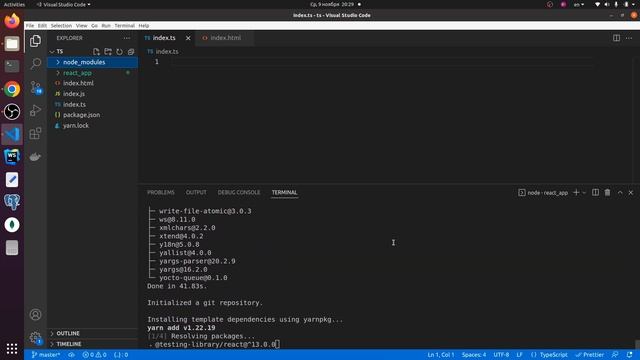Image resolution: width=640 pixels, height=360 pixels.
Task: Open editor more actions ellipsis
Action: point(629,38)
